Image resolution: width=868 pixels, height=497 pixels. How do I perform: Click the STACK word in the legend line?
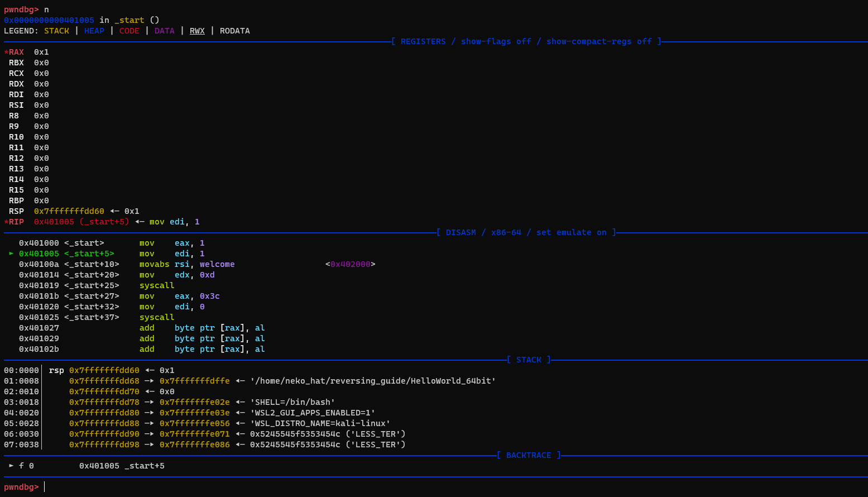click(x=56, y=31)
